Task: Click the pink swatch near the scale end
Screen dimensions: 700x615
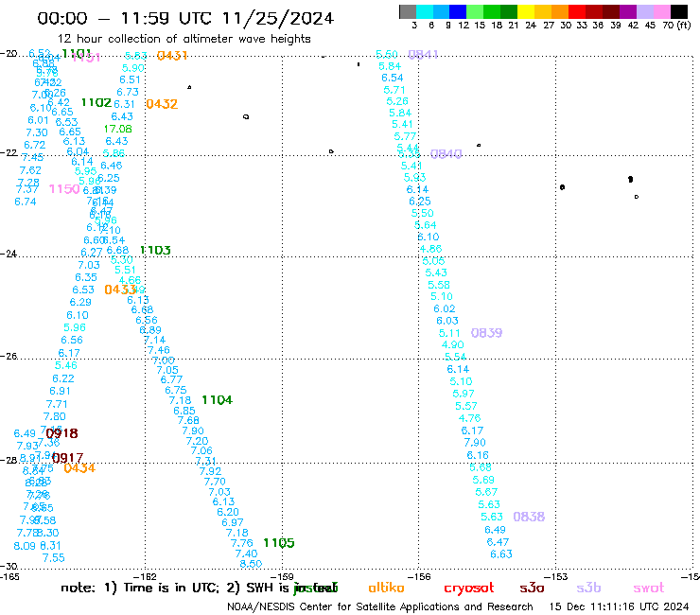Action: pyautogui.click(x=662, y=11)
